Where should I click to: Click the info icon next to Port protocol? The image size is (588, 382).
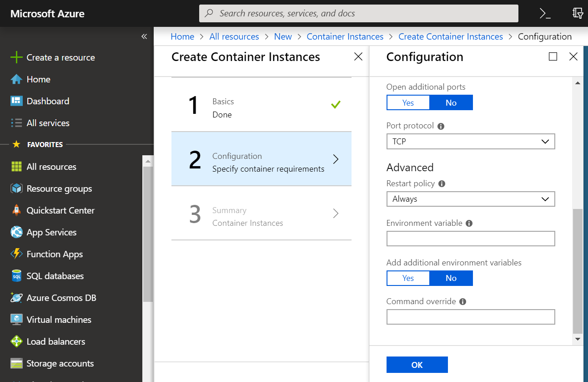[441, 126]
